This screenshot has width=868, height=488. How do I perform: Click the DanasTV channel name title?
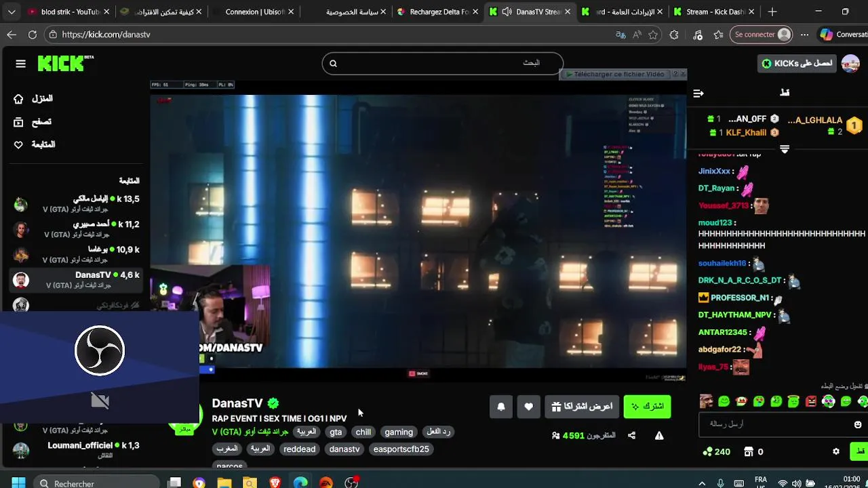[x=237, y=403]
